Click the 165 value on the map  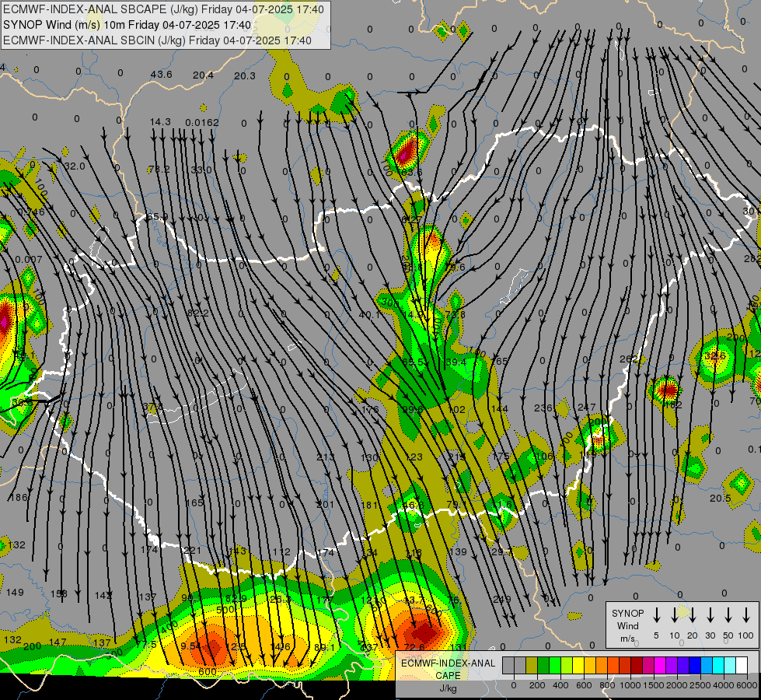194,502
